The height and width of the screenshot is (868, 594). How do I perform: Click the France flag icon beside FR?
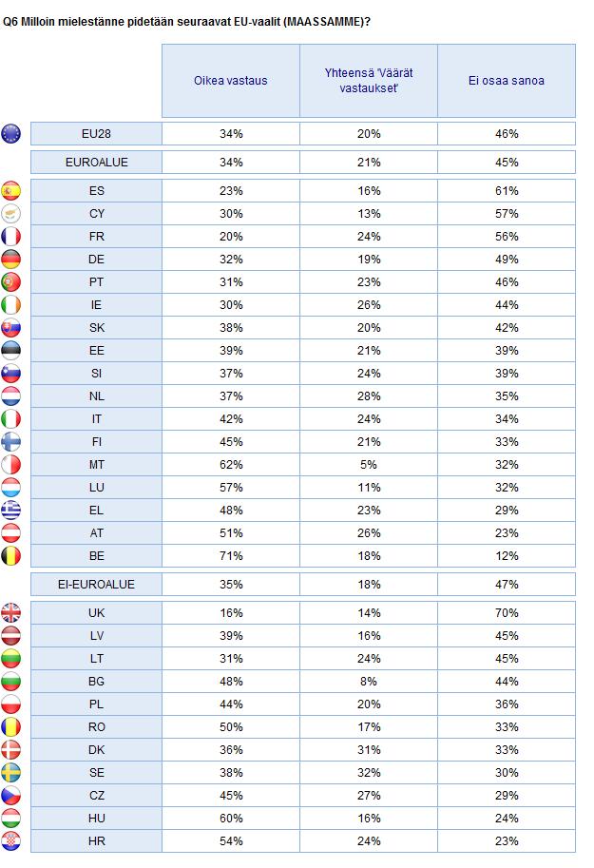[11, 237]
